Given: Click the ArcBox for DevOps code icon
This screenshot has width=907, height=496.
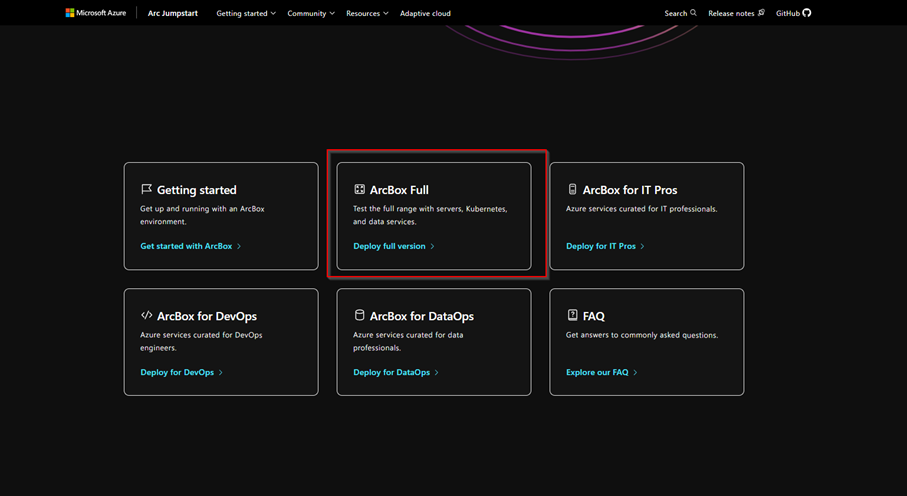Looking at the screenshot, I should [x=146, y=315].
